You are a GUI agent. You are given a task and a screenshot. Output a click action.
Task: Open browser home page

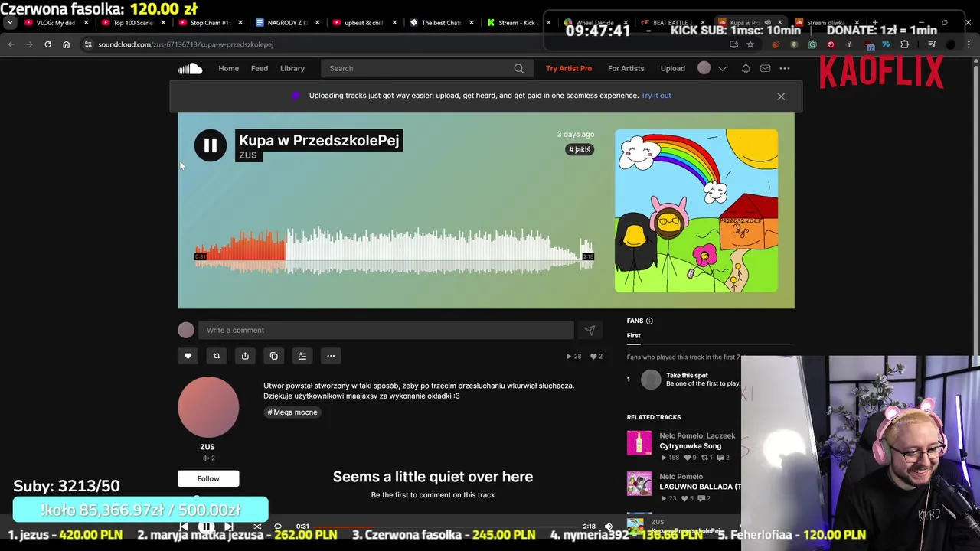[x=66, y=44]
